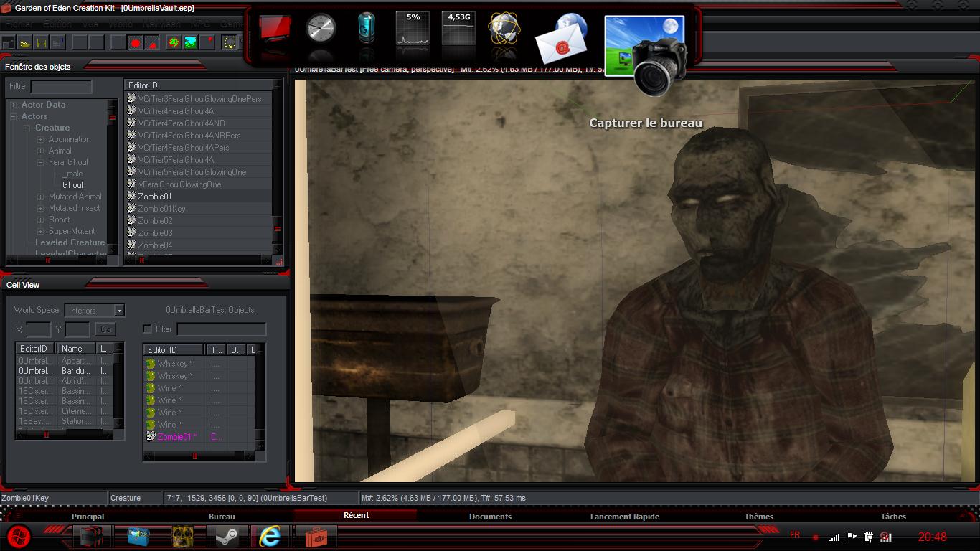Click the red circle toolbar icon

(135, 43)
